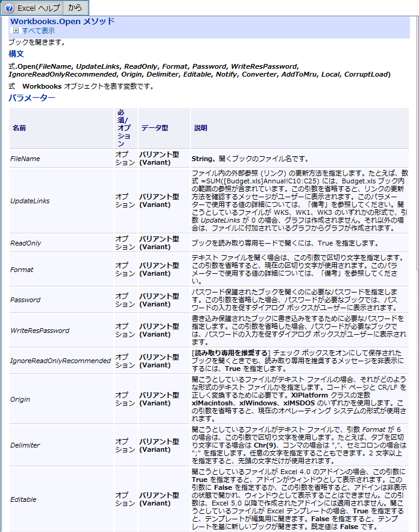Click the Excel Help question mark icon
Screen dimensions: 419x532
9,8
